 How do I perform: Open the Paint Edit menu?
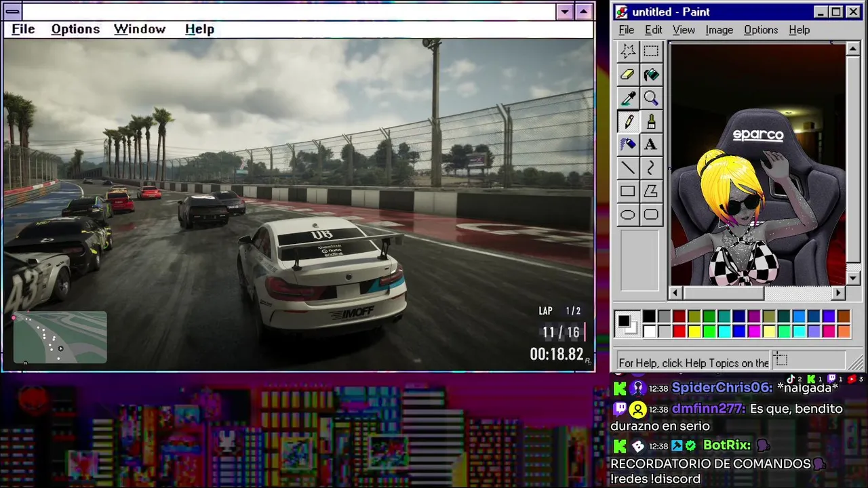click(654, 30)
